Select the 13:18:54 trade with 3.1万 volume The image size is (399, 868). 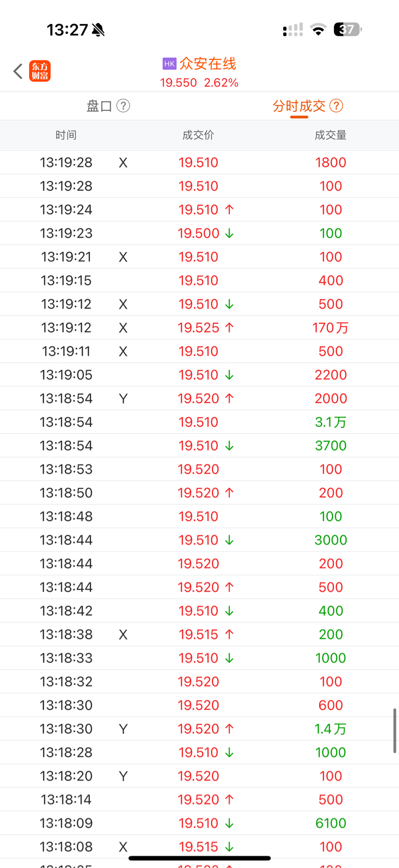pyautogui.click(x=199, y=422)
